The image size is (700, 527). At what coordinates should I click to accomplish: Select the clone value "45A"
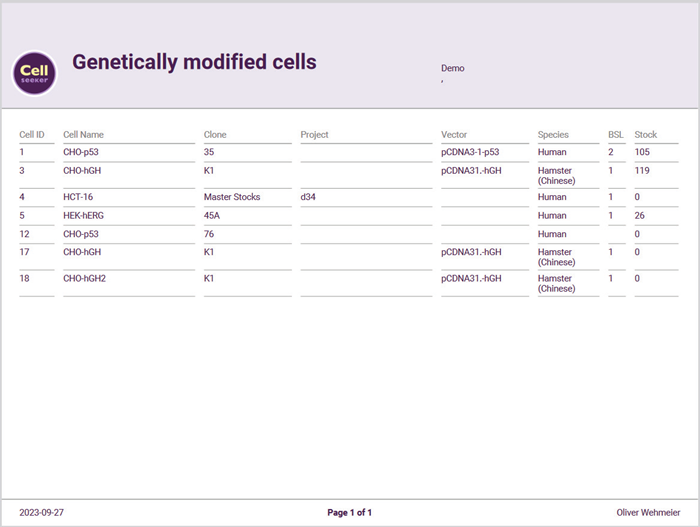point(212,216)
